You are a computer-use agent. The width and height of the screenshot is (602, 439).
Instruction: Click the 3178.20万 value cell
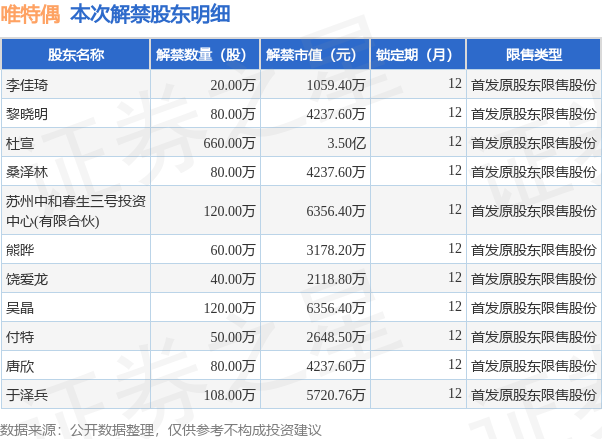(315, 250)
